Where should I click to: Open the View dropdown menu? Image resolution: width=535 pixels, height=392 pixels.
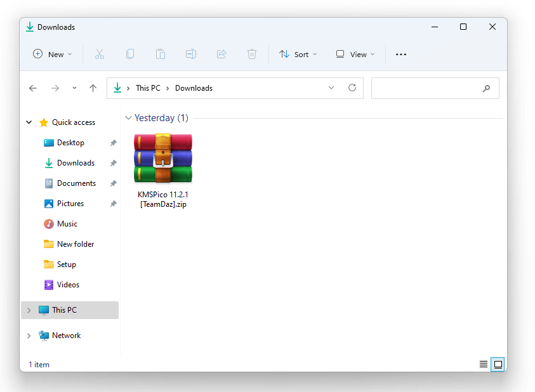(x=355, y=55)
